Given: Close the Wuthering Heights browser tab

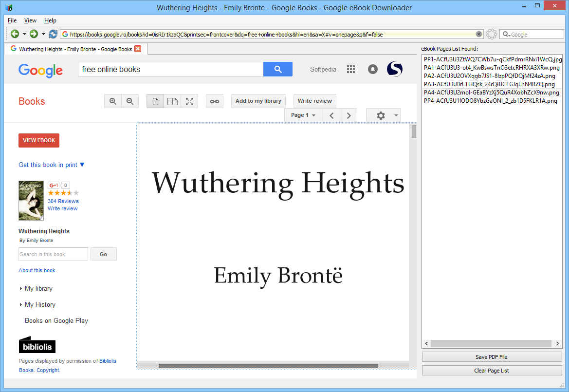Looking at the screenshot, I should pos(138,49).
